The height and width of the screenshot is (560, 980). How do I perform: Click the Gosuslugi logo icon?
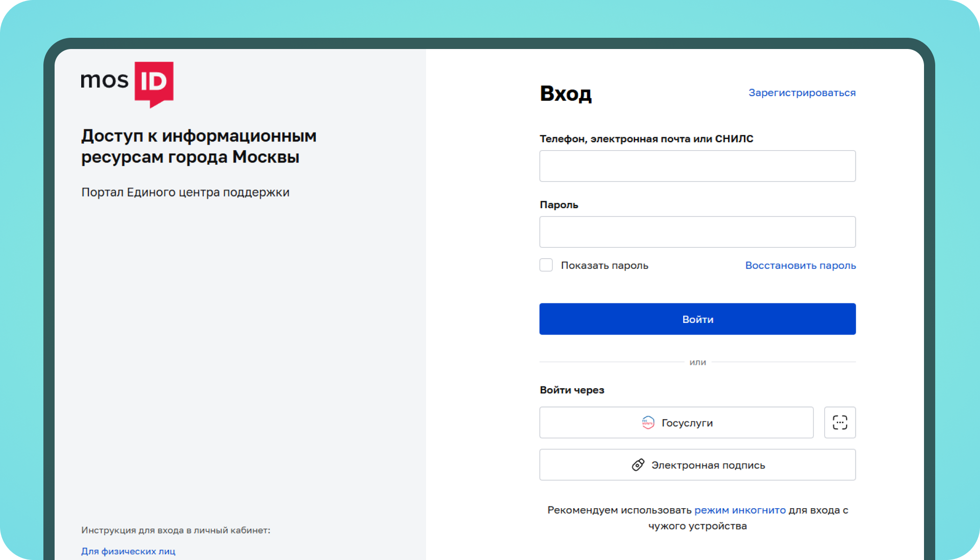pyautogui.click(x=648, y=423)
